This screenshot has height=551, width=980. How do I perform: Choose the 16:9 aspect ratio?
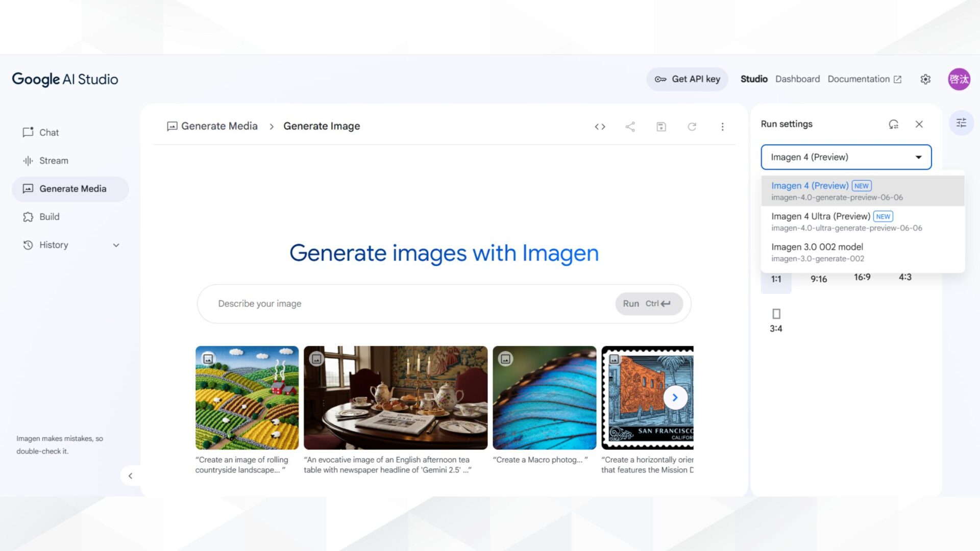[862, 278]
